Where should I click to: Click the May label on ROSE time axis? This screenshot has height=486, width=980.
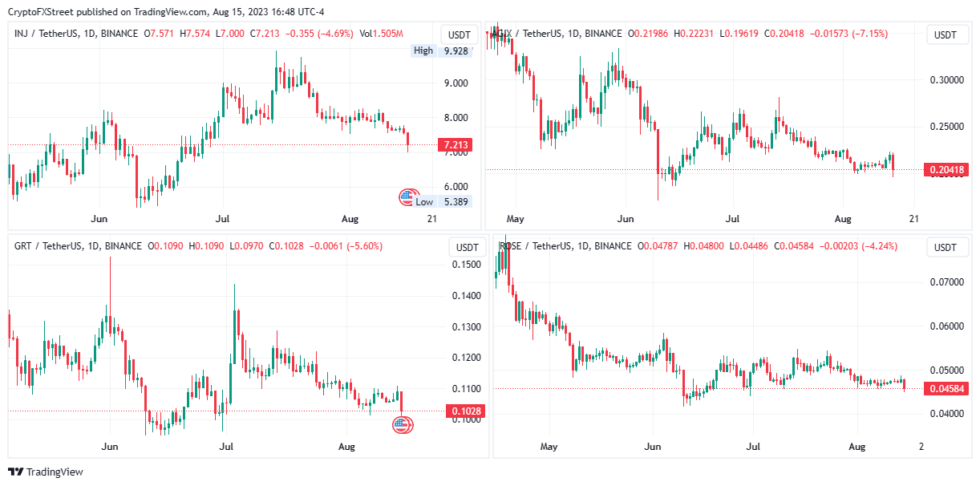(x=549, y=445)
